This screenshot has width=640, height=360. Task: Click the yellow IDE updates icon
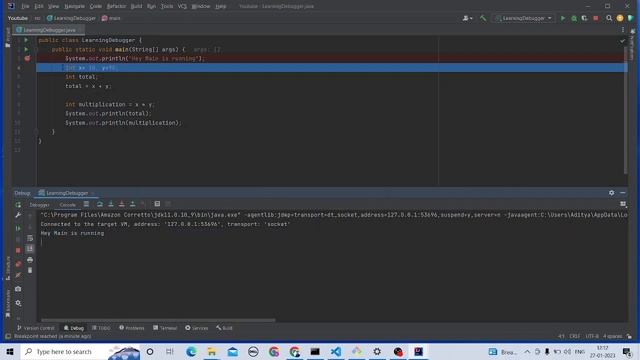coord(620,18)
